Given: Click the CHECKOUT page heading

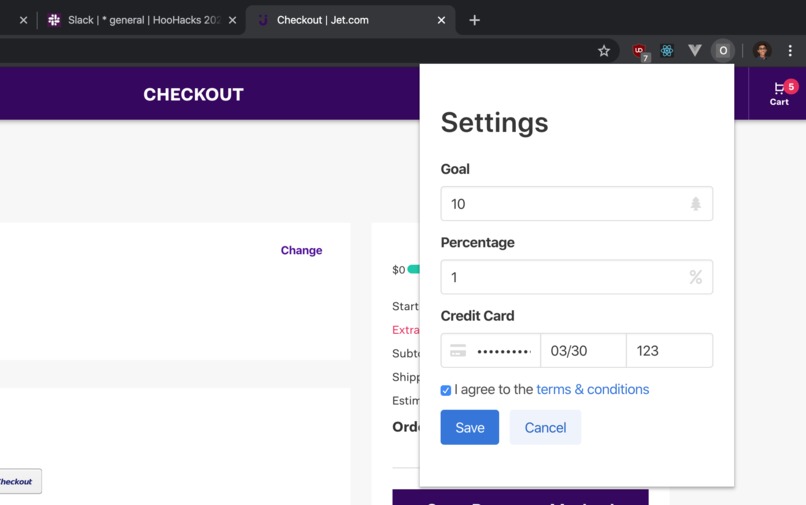Looking at the screenshot, I should (193, 94).
